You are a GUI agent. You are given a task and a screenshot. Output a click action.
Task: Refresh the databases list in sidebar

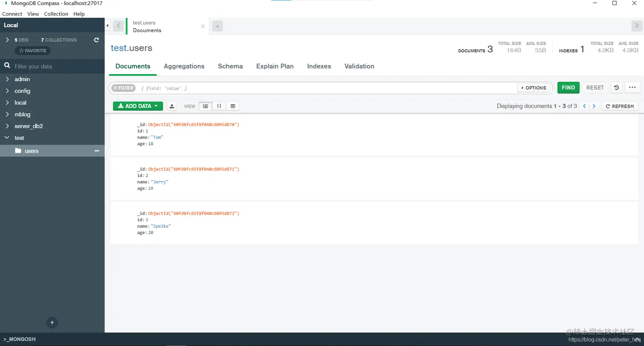(x=96, y=40)
